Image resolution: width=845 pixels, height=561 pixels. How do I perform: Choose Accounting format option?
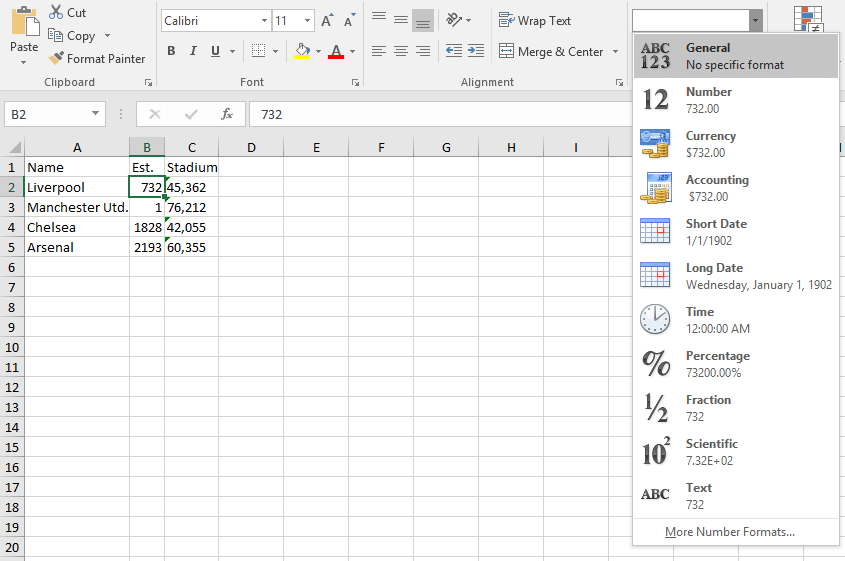click(x=736, y=188)
